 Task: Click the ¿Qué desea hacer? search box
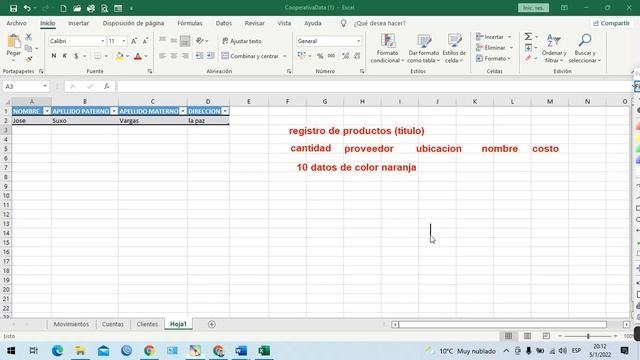380,23
